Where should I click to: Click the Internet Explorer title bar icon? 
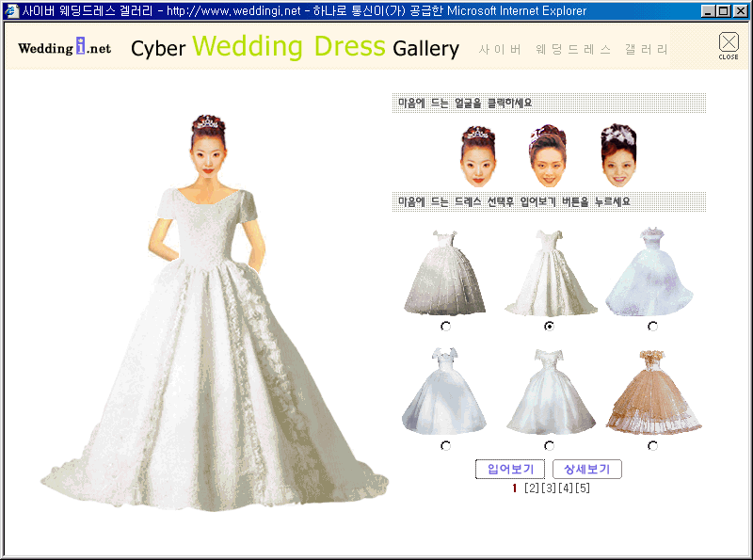pyautogui.click(x=11, y=11)
